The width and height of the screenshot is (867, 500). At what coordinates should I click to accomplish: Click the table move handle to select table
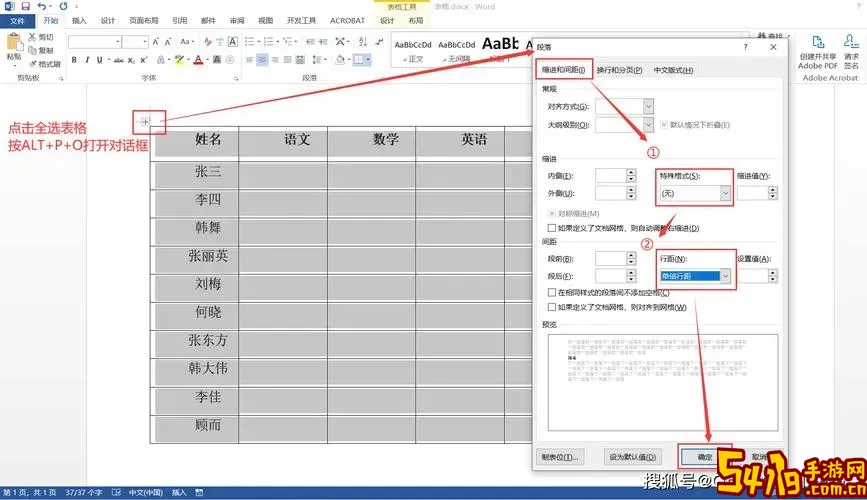(x=145, y=122)
